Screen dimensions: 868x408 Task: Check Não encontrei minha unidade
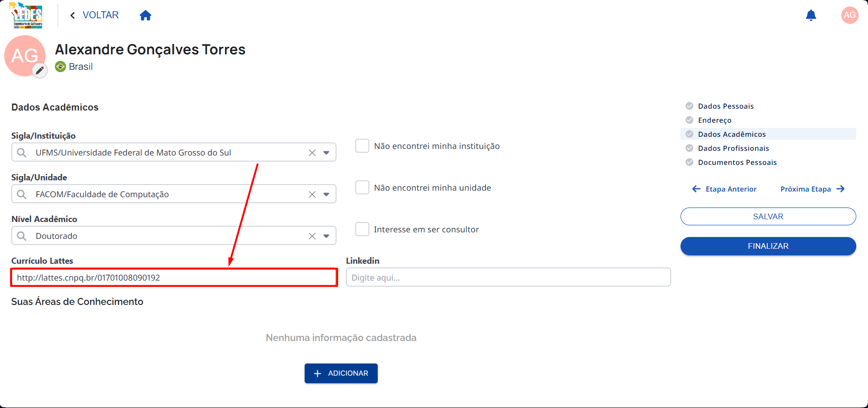tap(362, 187)
